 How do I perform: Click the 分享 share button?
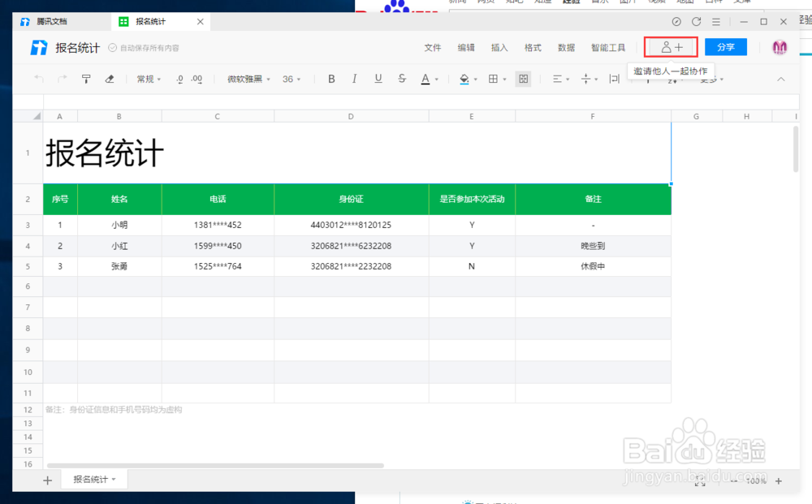point(725,47)
